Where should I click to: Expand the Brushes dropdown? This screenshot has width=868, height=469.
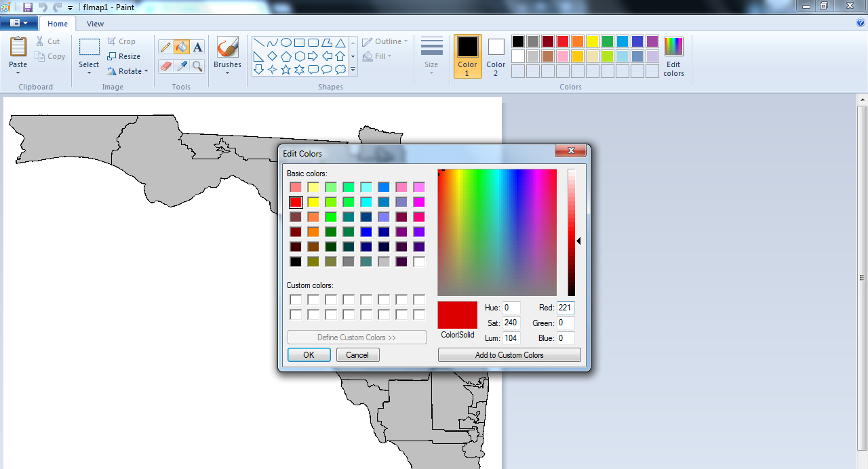227,73
